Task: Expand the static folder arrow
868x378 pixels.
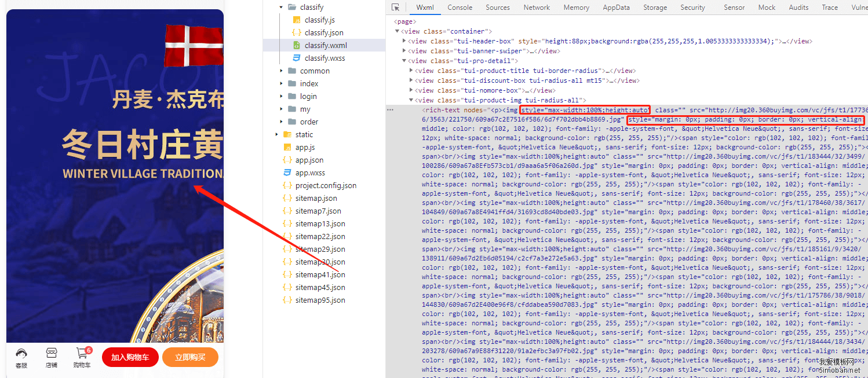Action: coord(276,135)
